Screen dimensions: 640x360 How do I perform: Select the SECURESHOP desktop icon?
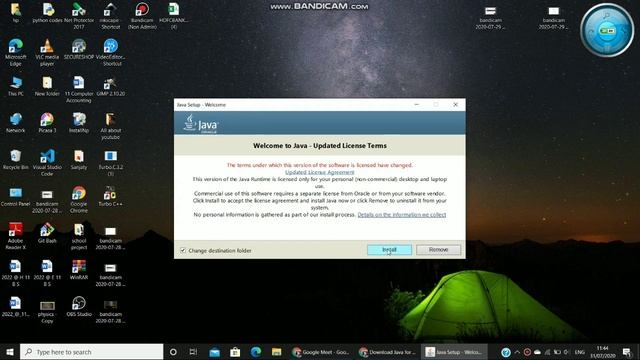click(x=79, y=50)
